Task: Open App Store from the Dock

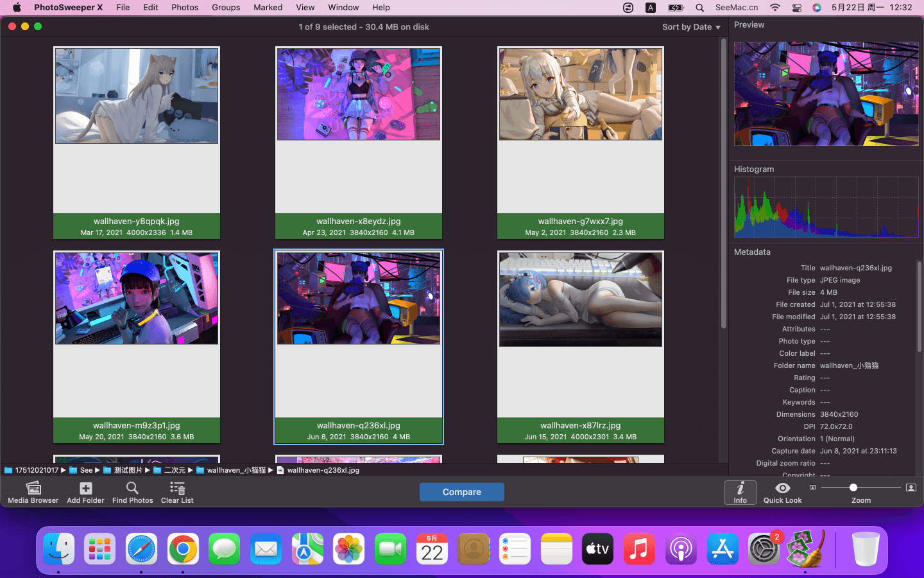Action: point(723,549)
